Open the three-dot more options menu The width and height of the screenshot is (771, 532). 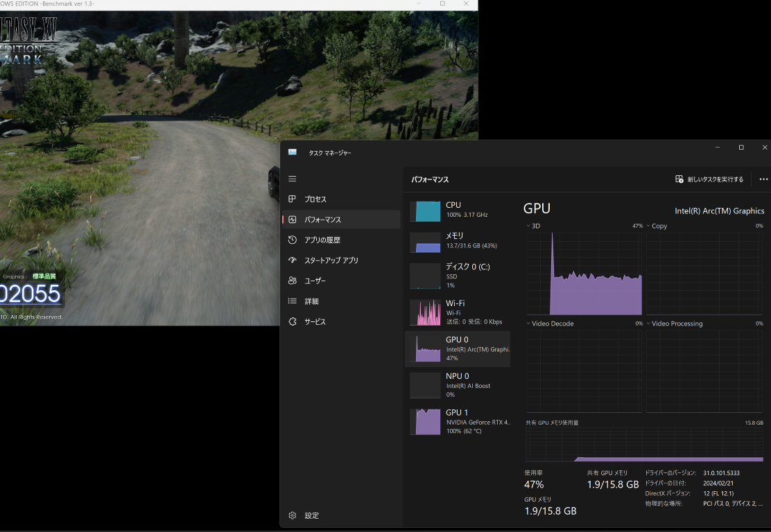tap(763, 179)
